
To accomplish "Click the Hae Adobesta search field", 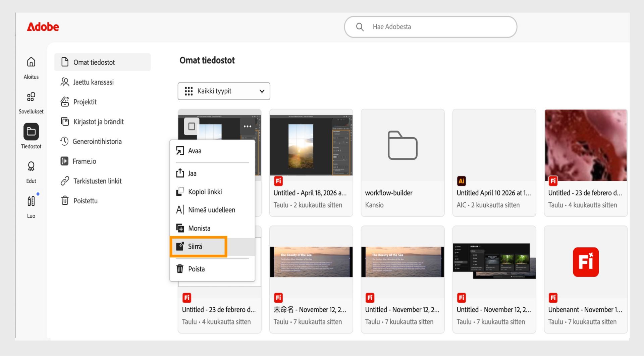I will 430,27.
